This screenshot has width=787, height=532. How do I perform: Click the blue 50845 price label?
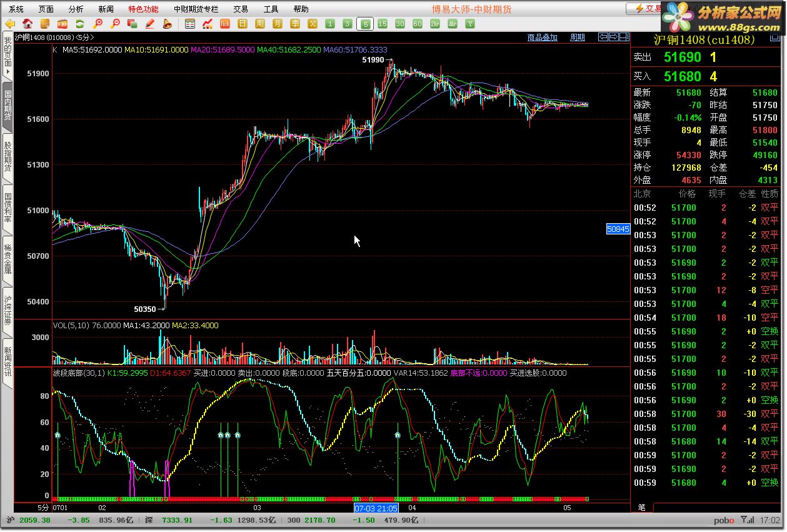click(x=618, y=229)
